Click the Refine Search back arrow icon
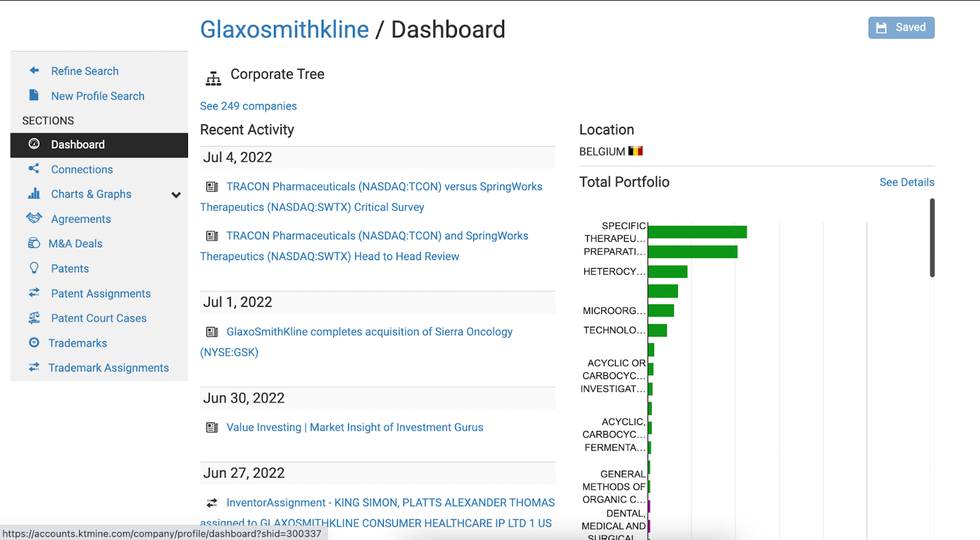This screenshot has width=980, height=540. click(34, 70)
